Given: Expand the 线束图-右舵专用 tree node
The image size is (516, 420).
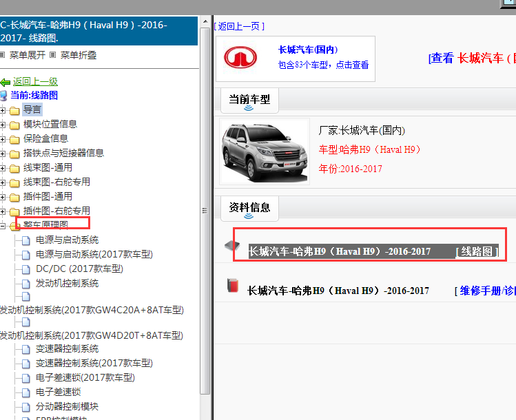Looking at the screenshot, I should coord(2,183).
